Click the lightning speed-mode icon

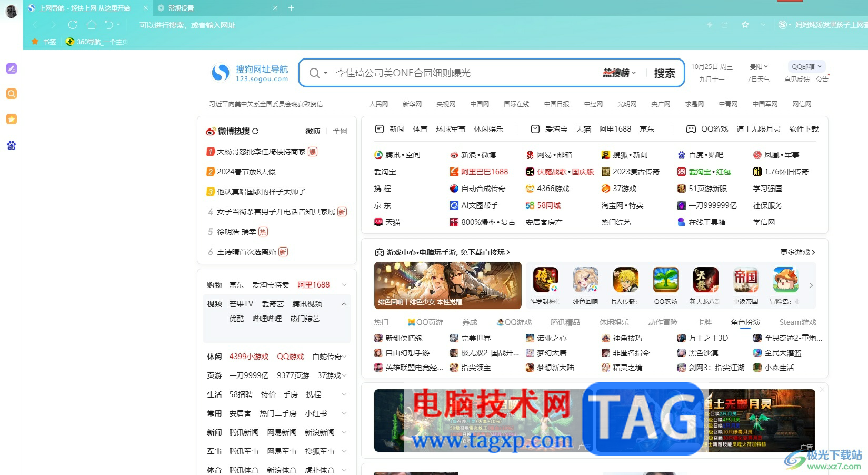[x=710, y=25]
